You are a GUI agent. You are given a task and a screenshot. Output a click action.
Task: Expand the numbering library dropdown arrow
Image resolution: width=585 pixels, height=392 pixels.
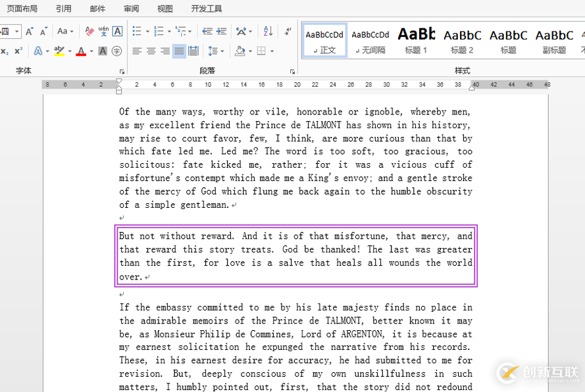[x=169, y=32]
